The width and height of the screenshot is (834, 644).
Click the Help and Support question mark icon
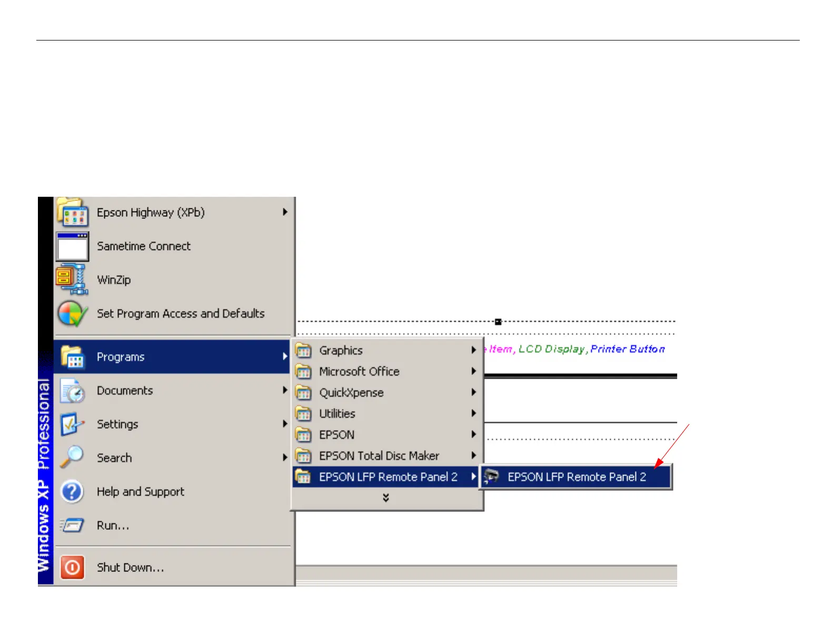tap(72, 492)
